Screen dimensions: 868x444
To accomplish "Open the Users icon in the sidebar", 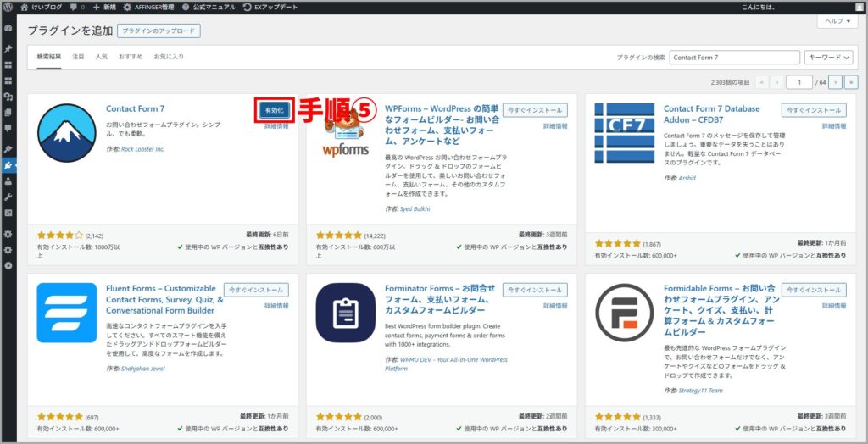I will 8,180.
